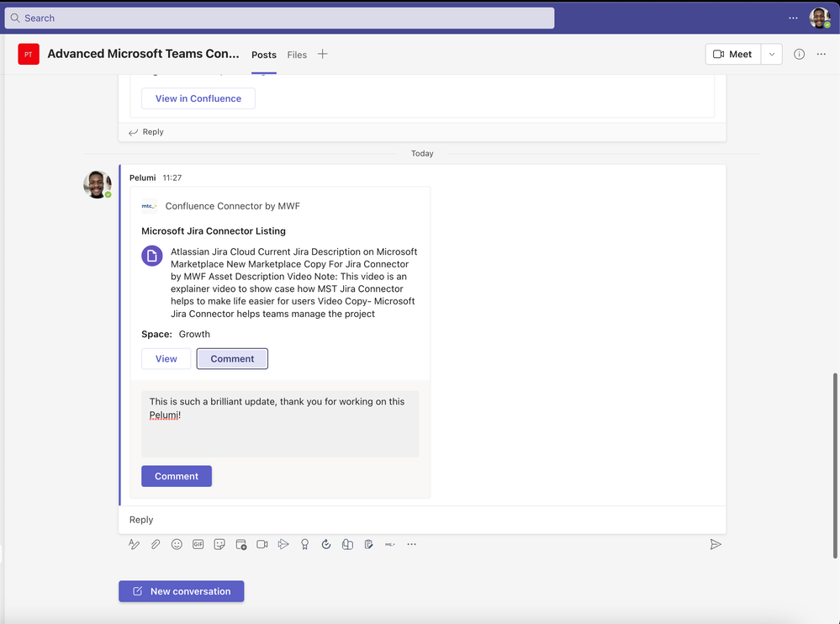840x624 pixels.
Task: Open channel info icon
Action: coord(799,54)
